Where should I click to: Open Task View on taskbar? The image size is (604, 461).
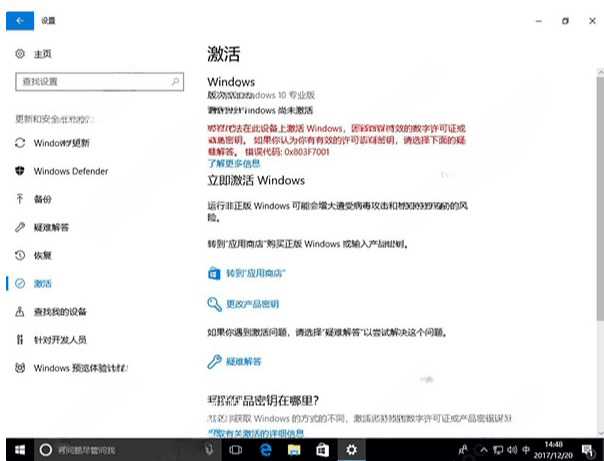[x=235, y=449]
